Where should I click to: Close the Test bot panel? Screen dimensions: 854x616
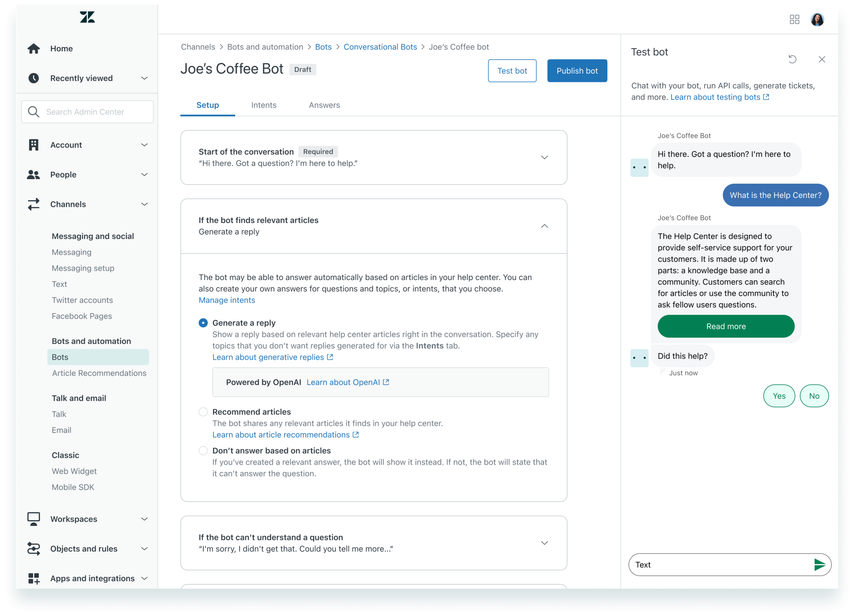pyautogui.click(x=822, y=59)
